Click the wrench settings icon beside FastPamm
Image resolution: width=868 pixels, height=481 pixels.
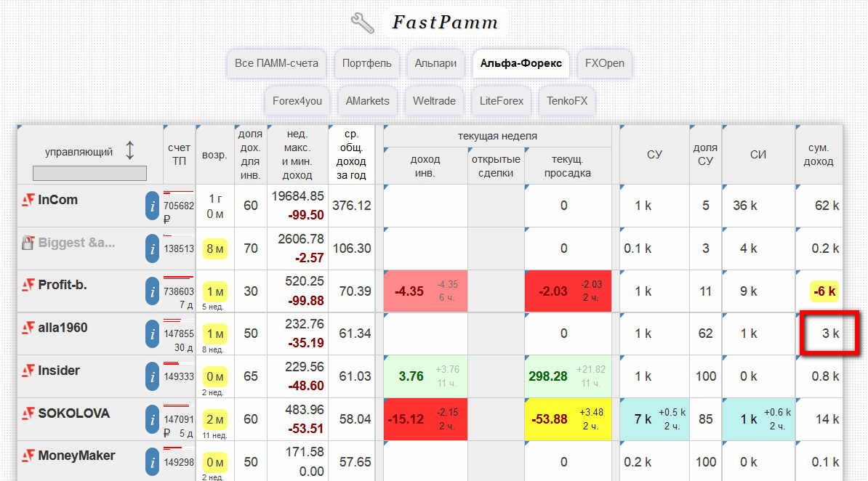[362, 23]
